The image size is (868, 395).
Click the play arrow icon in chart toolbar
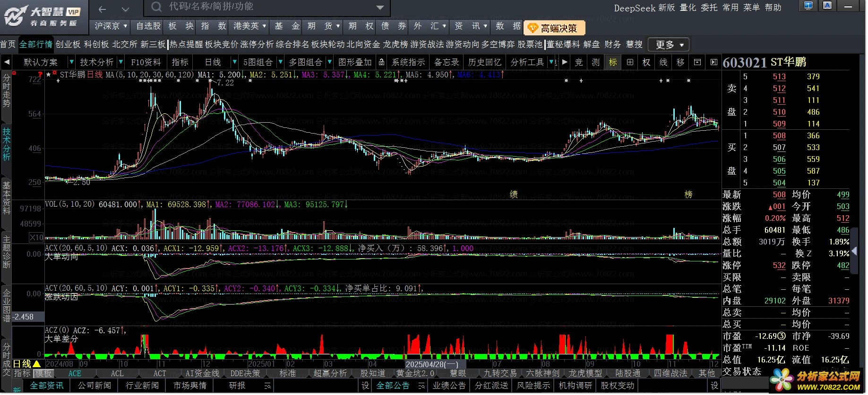point(565,62)
